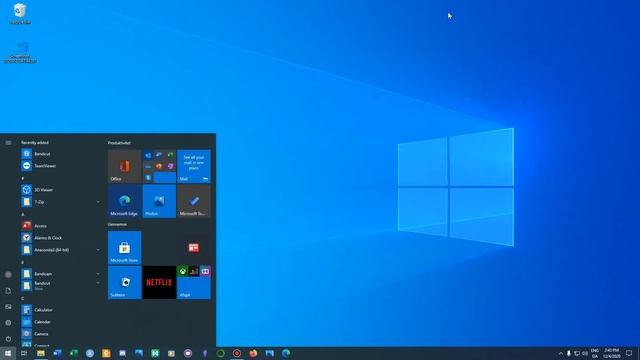640x360 pixels.
Task: Open the notification Action Center
Action: click(629, 353)
